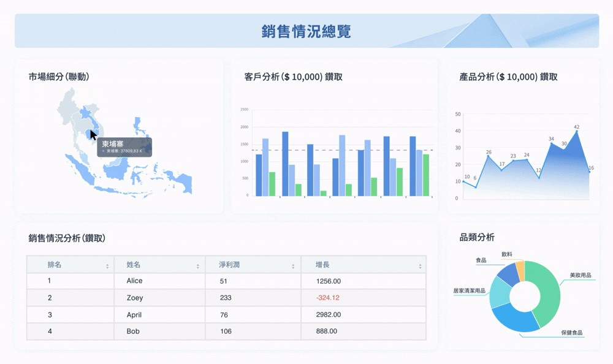Click the 市場細分(聯動) card title

click(x=59, y=77)
